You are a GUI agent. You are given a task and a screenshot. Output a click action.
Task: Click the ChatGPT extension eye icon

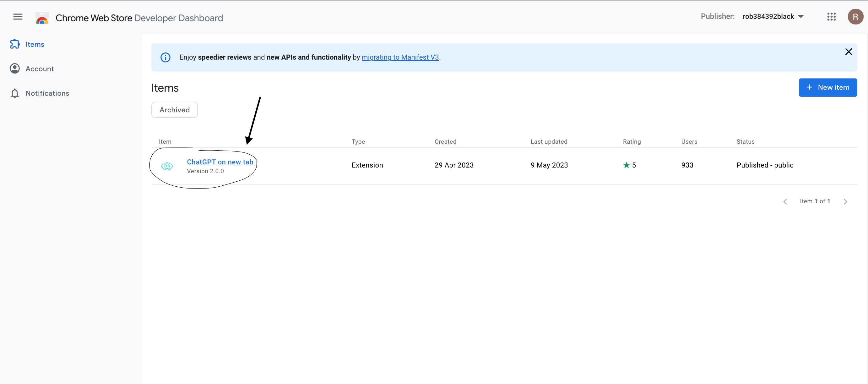[x=167, y=166]
